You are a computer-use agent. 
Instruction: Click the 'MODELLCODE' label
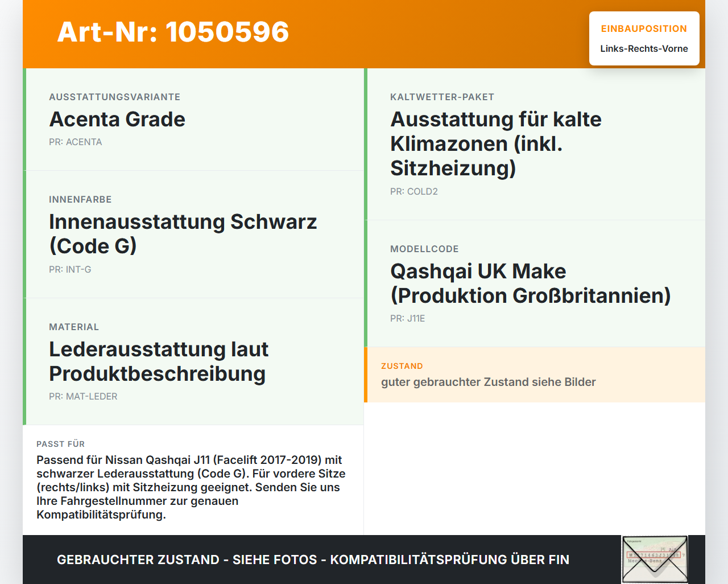coord(424,249)
